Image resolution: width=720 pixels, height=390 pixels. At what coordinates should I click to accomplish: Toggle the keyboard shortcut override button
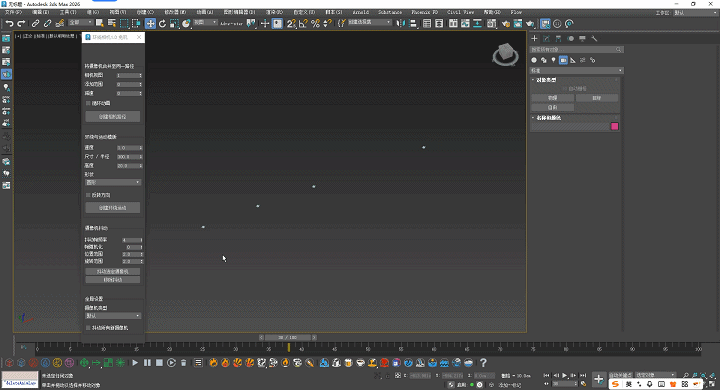point(277,23)
